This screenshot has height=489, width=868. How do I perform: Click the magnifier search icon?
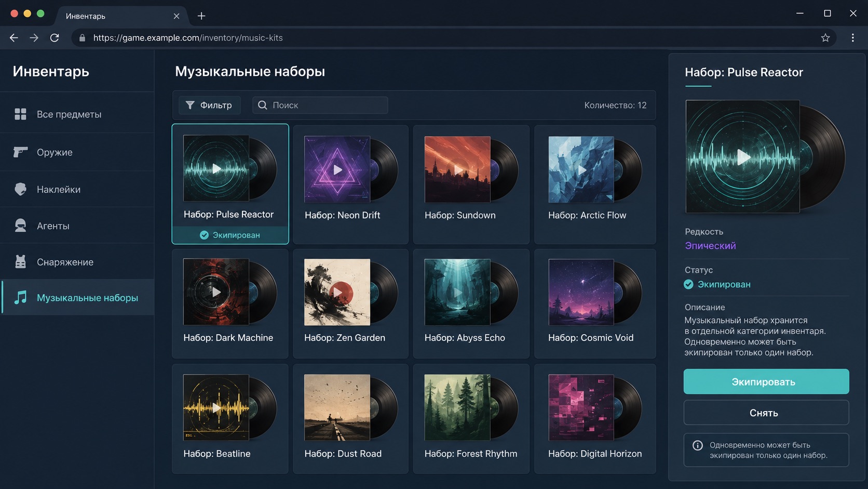pos(263,105)
